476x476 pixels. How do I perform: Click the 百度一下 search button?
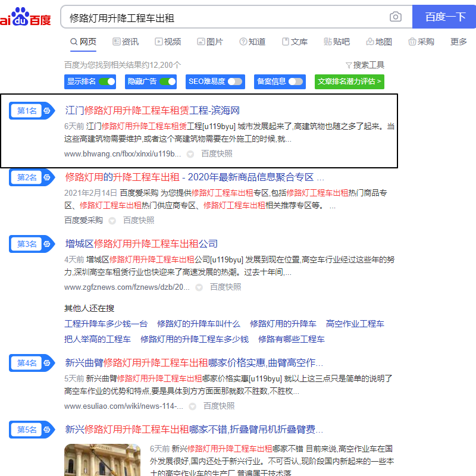pos(444,17)
